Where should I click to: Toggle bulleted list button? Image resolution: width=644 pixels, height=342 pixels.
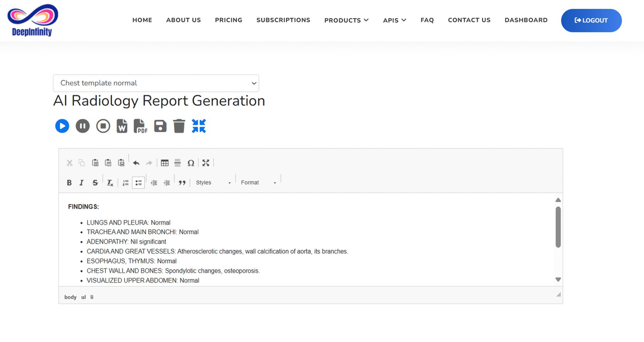coord(138,183)
